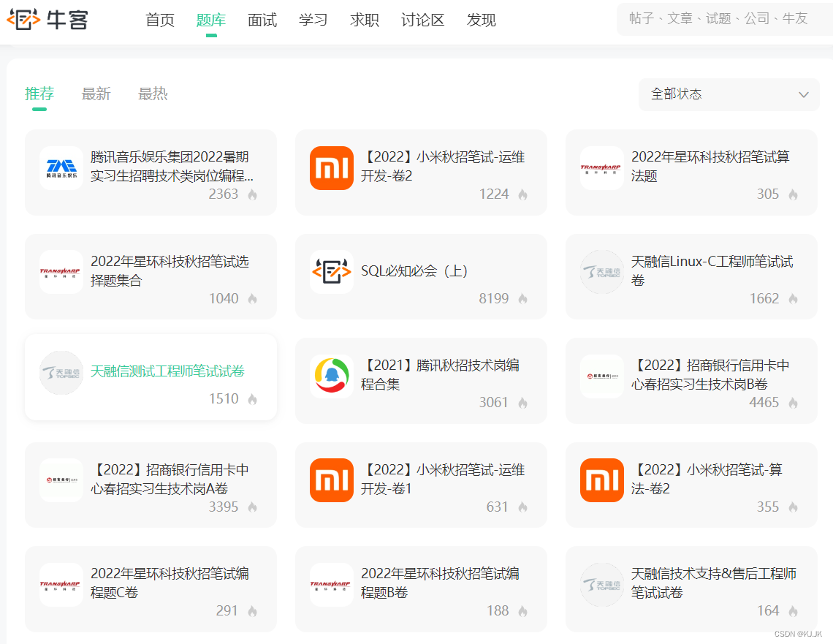Image resolution: width=833 pixels, height=644 pixels.
Task: Open 2022年星环科技秋招笔试选择题集合
Action: [170, 270]
